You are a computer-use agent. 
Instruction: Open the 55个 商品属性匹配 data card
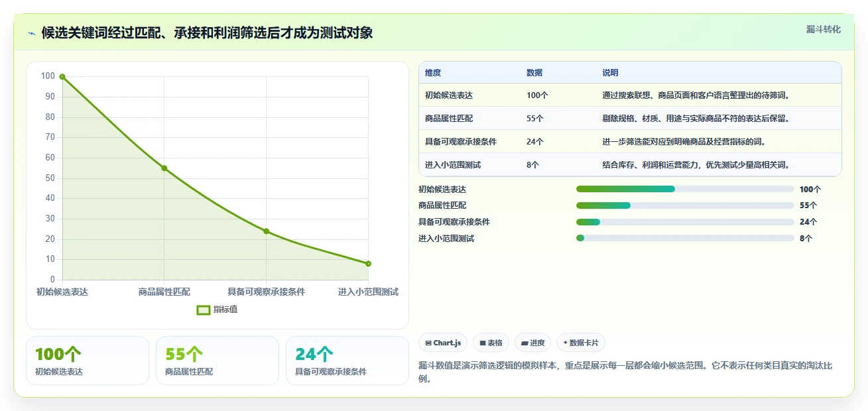pos(217,361)
